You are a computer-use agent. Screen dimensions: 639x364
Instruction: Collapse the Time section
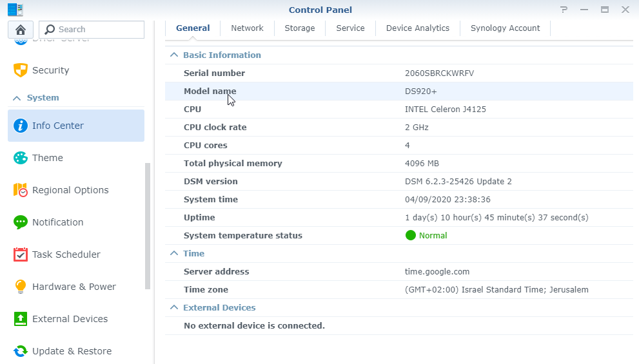pos(173,254)
